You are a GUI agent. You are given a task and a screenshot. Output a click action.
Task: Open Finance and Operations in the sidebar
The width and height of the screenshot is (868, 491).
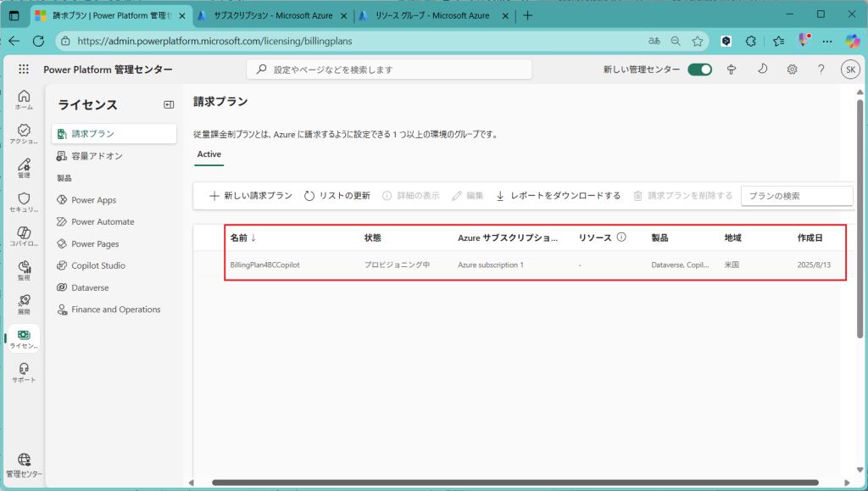114,310
